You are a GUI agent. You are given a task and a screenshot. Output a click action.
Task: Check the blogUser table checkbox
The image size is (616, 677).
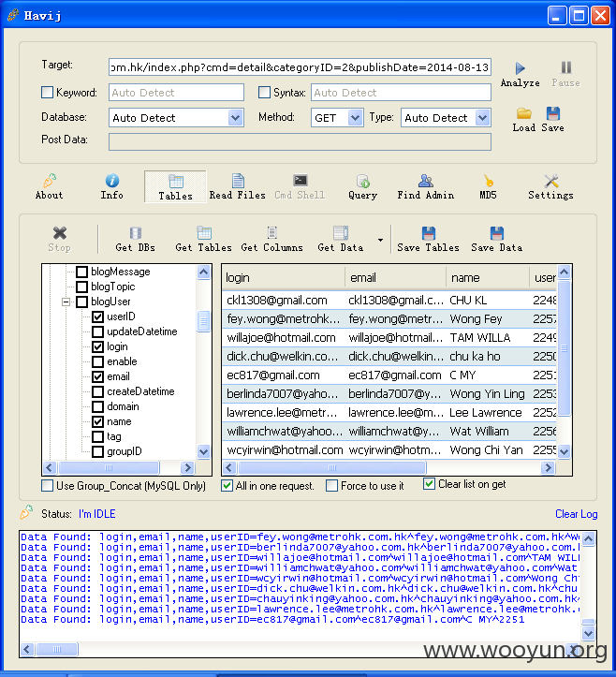(x=82, y=302)
